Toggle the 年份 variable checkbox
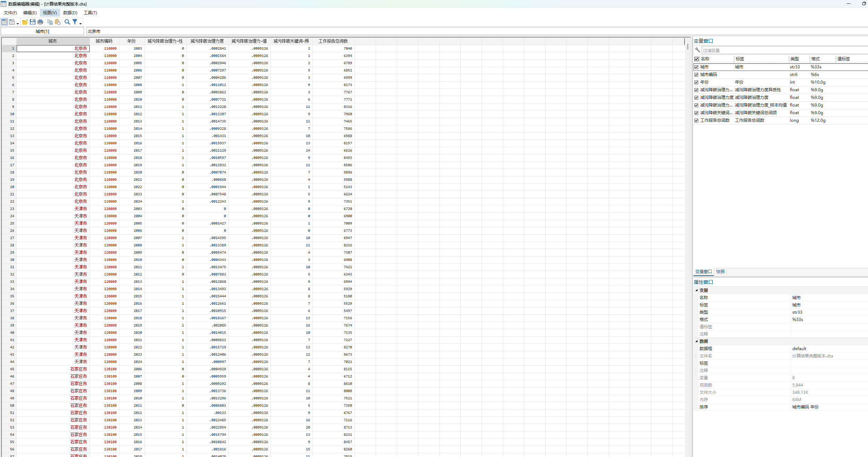This screenshot has height=457, width=868. point(696,82)
